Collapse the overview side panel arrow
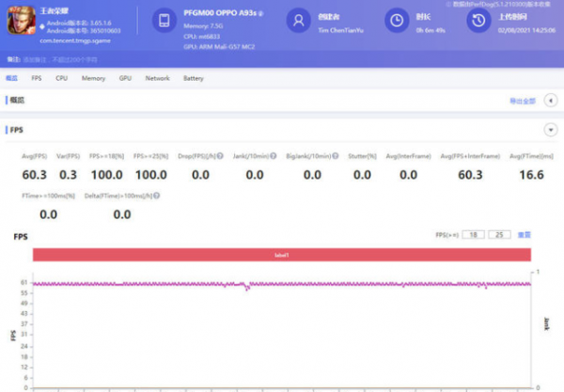Screen dimensions: 564x392 551,101
